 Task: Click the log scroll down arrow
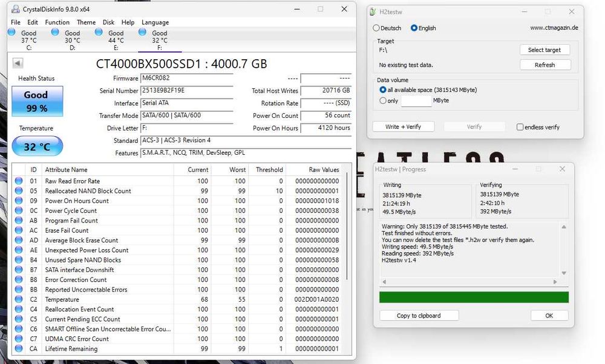point(564,273)
